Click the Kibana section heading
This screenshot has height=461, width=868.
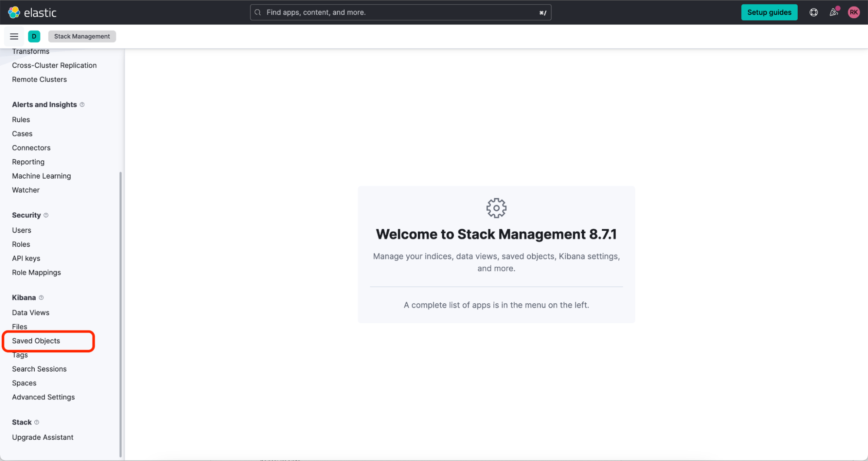click(x=24, y=298)
